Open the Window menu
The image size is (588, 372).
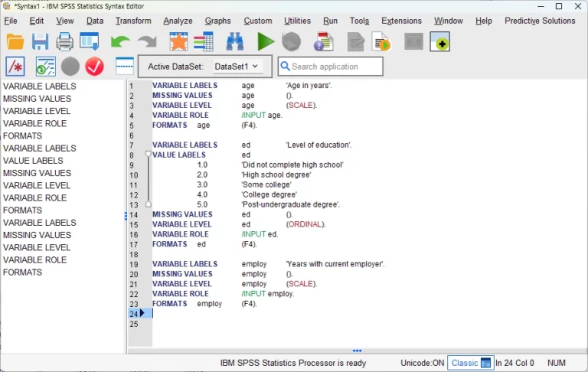coord(448,21)
